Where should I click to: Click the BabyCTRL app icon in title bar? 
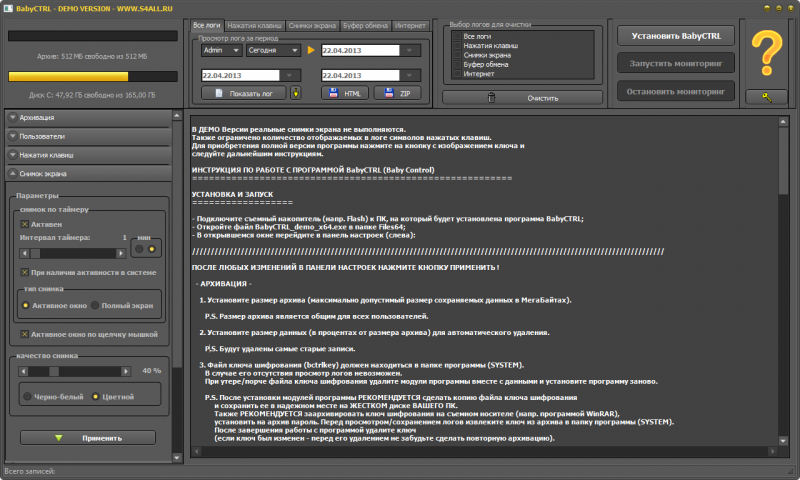pyautogui.click(x=8, y=8)
